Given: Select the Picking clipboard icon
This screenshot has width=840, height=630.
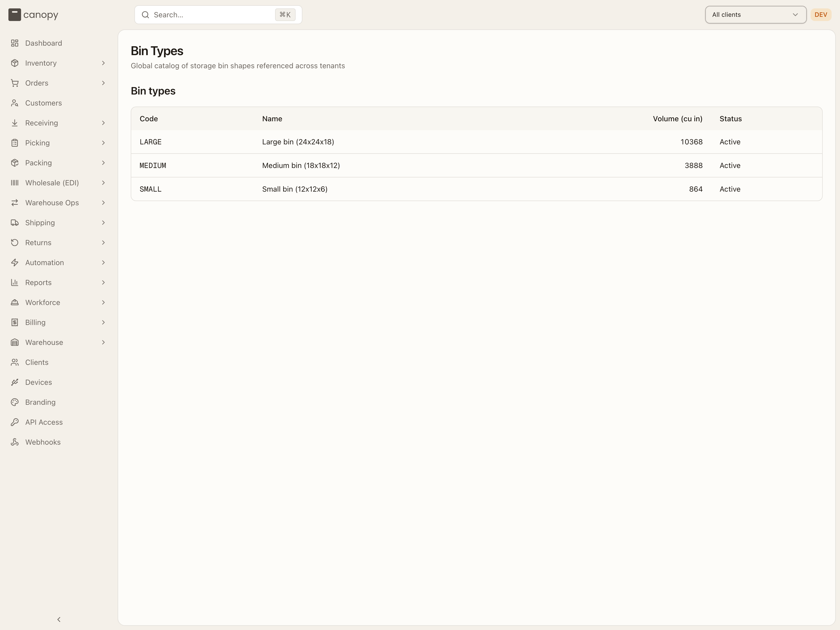Looking at the screenshot, I should (15, 143).
